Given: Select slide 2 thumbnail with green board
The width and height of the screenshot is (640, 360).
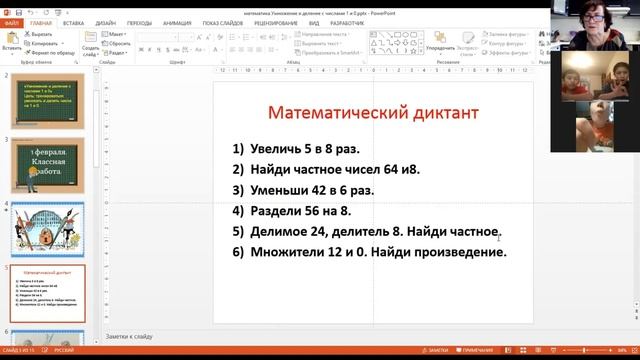Looking at the screenshot, I should coord(48,101).
